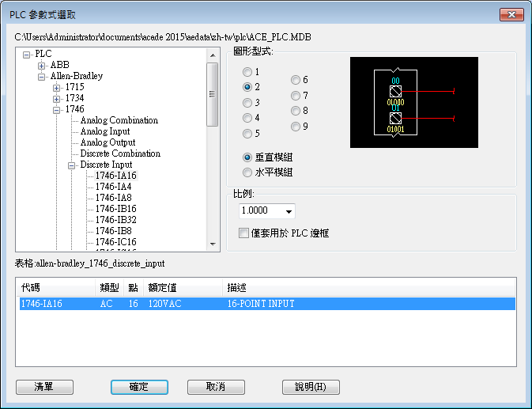
Task: Select graphics style radio button 8
Action: click(296, 111)
